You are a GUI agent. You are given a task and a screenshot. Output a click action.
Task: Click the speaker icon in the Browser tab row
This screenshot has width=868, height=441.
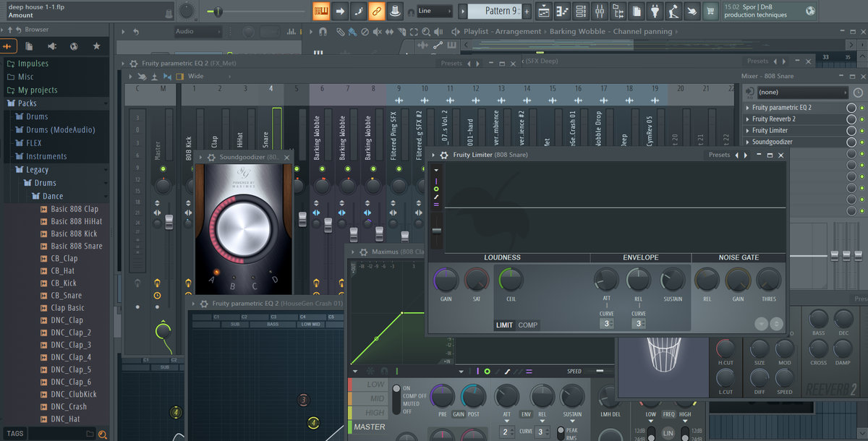coord(51,46)
